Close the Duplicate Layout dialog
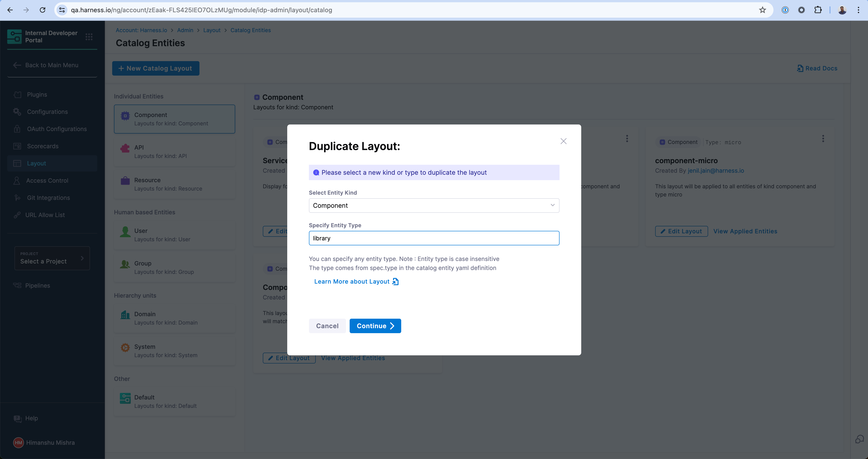Viewport: 868px width, 459px height. coord(563,141)
